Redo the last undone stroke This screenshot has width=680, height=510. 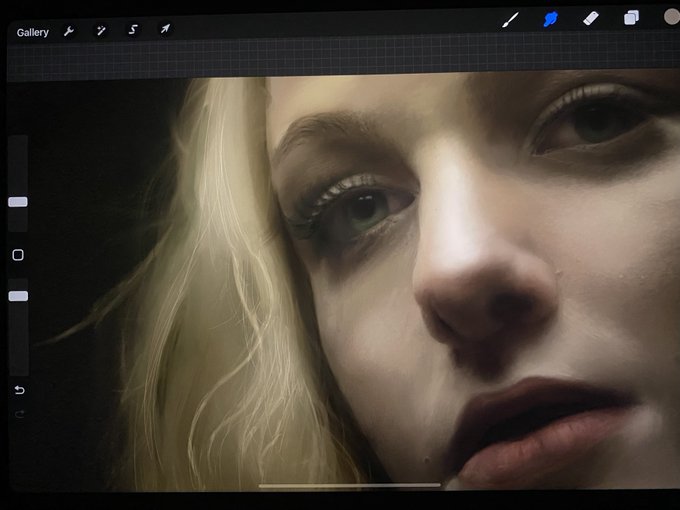[20, 414]
